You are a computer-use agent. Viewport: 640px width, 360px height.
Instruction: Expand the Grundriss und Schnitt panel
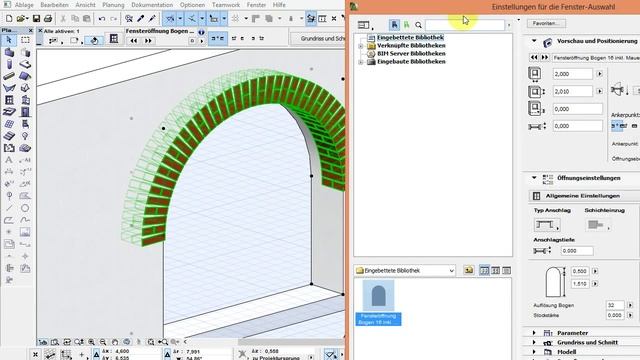(534, 342)
